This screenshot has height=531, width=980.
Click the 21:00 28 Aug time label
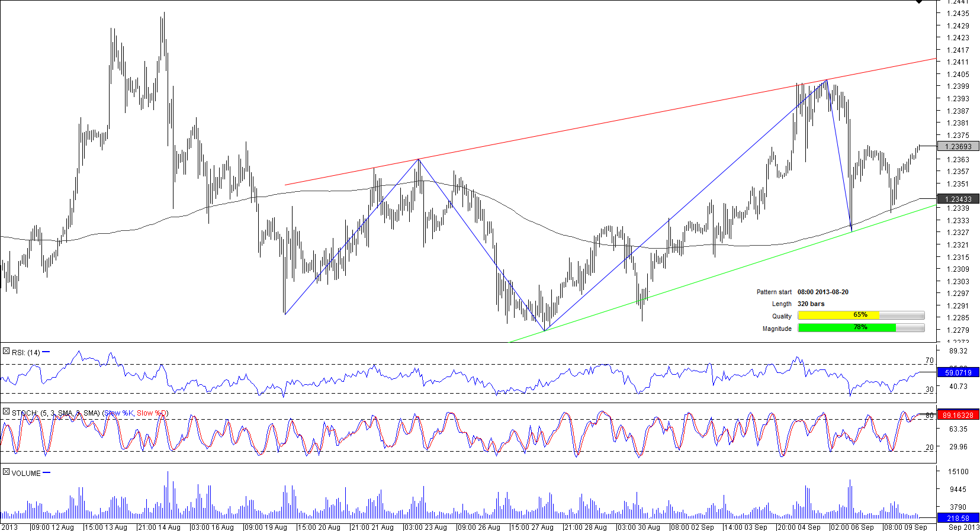(586, 527)
